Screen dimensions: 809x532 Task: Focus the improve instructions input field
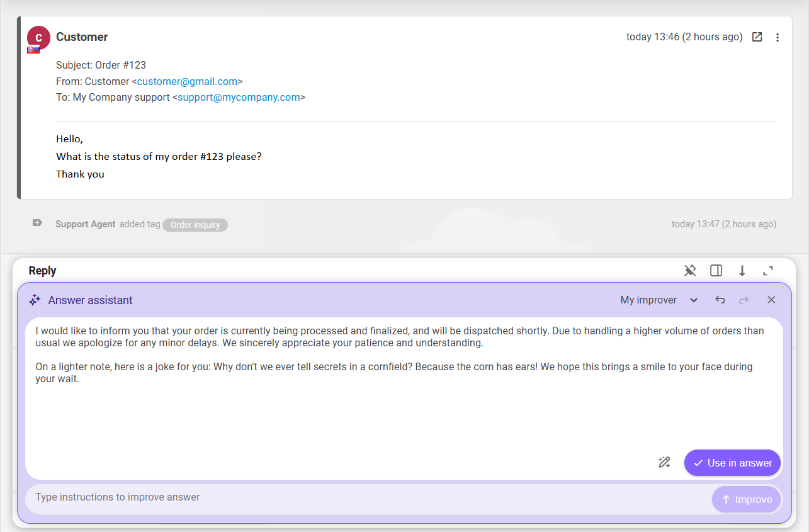click(365, 497)
